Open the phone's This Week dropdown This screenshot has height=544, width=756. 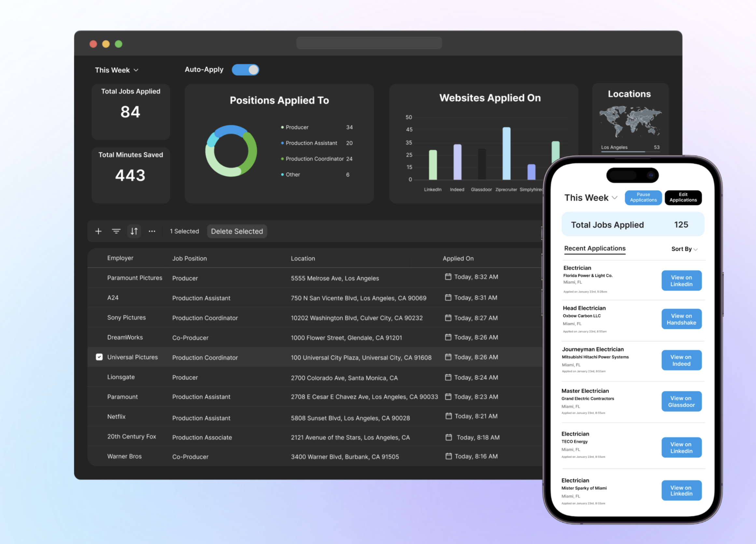pyautogui.click(x=591, y=198)
